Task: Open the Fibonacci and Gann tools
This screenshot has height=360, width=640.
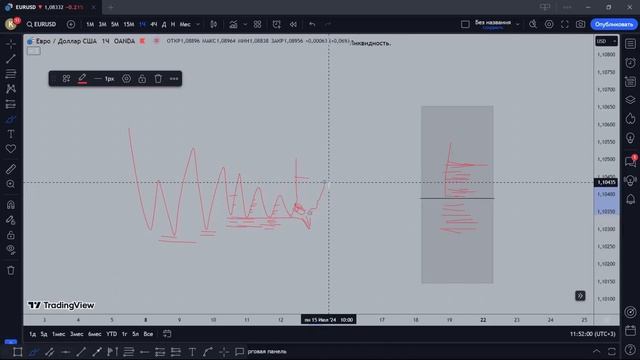Action: pyautogui.click(x=11, y=73)
